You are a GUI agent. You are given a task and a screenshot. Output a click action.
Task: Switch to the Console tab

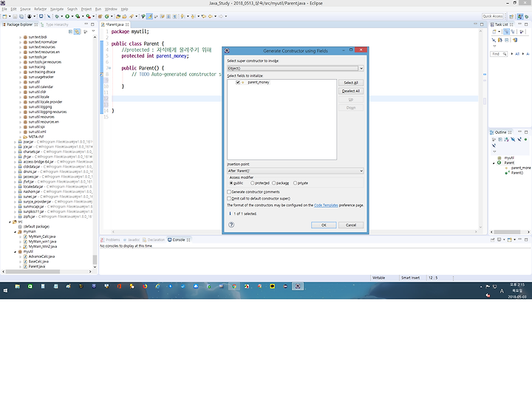[x=179, y=240]
